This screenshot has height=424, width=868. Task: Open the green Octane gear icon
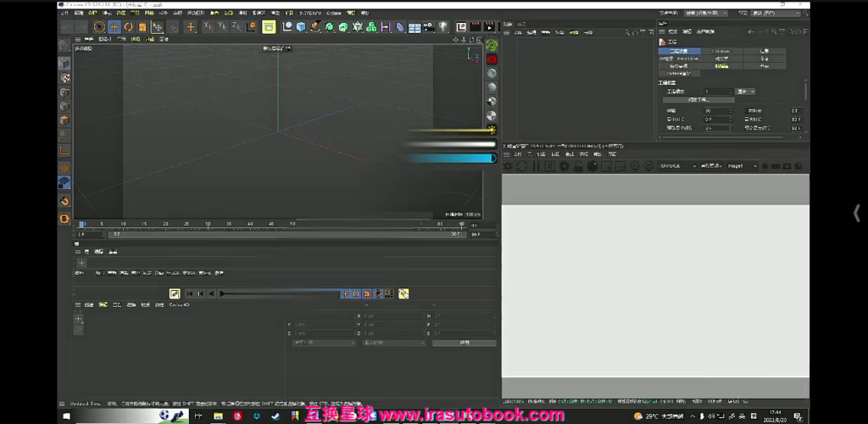492,45
